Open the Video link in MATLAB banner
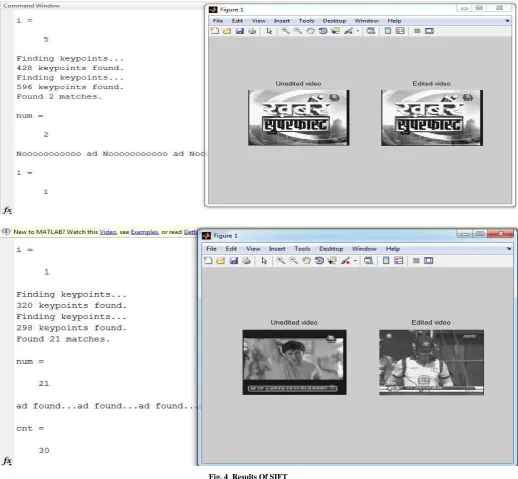The height and width of the screenshot is (479, 518). [x=108, y=232]
